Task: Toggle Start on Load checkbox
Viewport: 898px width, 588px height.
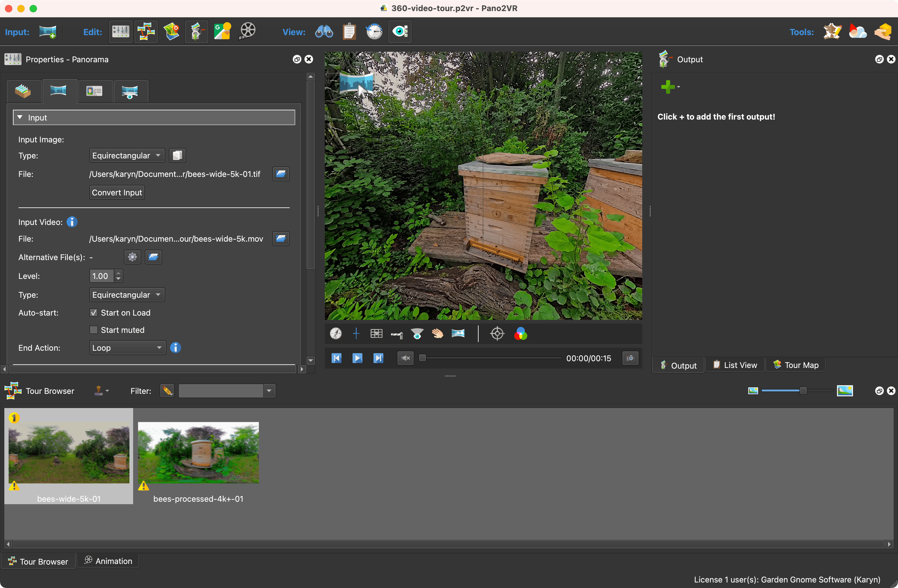Action: [x=94, y=313]
